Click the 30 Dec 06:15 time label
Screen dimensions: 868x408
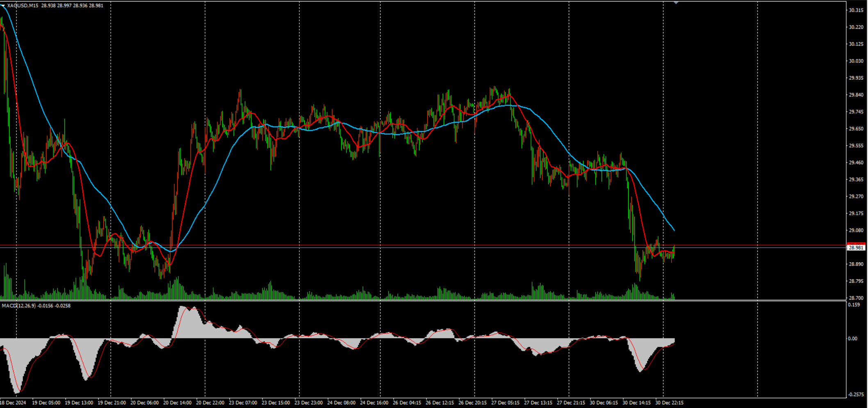click(604, 403)
